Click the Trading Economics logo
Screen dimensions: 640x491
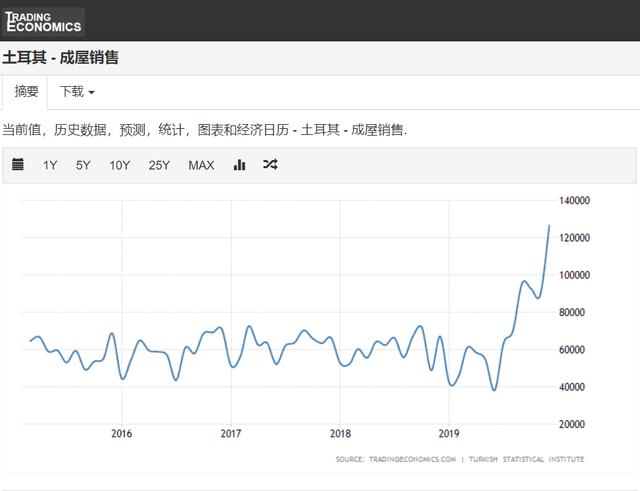click(43, 21)
